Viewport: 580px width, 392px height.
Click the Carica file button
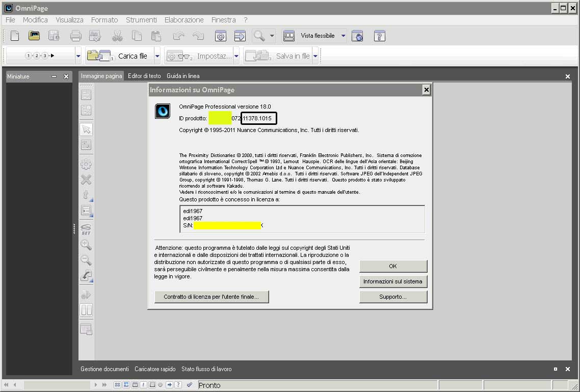(x=120, y=56)
